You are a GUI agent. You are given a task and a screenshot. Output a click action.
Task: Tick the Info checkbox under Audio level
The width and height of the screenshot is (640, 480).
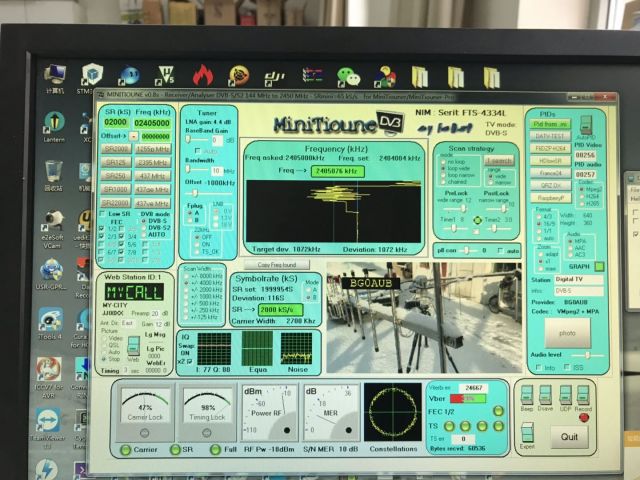pos(539,367)
